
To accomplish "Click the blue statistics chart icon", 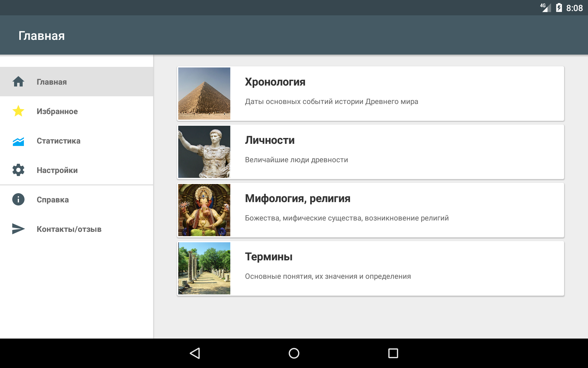I will (x=18, y=141).
